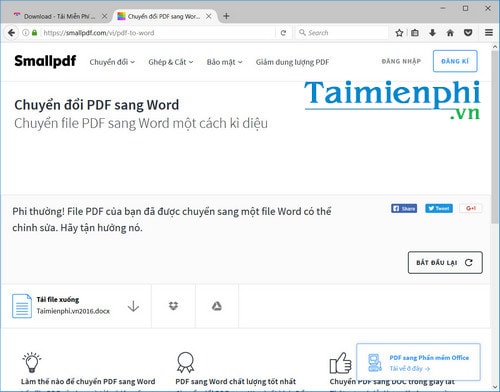Image resolution: width=500 pixels, height=392 pixels.
Task: Bookmark this page with star icon
Action: click(399, 33)
